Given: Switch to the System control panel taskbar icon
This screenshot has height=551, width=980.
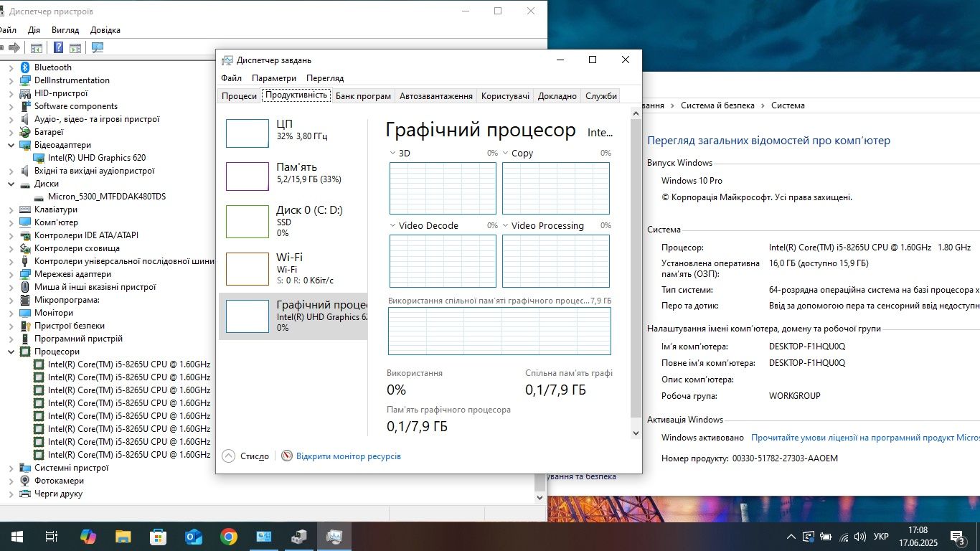Looking at the screenshot, I should [x=264, y=537].
